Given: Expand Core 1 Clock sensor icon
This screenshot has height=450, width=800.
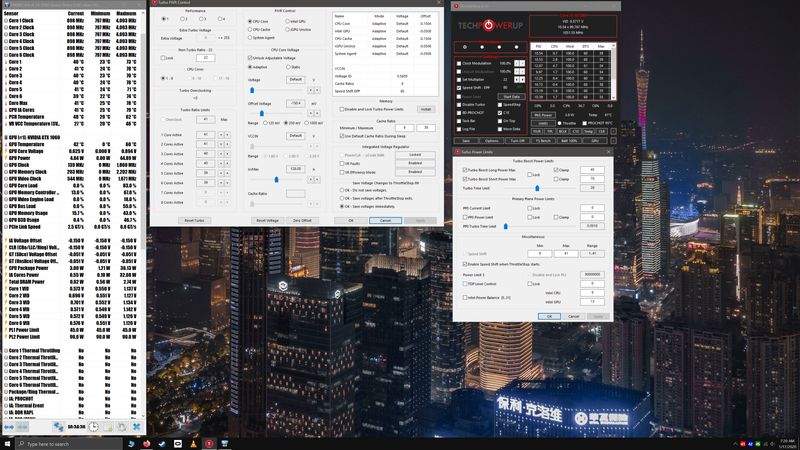Looking at the screenshot, I should pos(6,21).
